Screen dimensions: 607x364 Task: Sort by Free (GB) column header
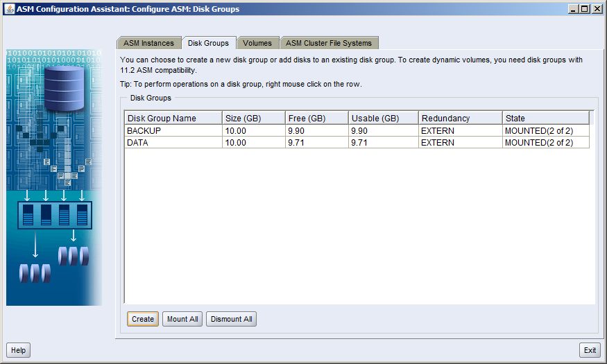click(316, 118)
